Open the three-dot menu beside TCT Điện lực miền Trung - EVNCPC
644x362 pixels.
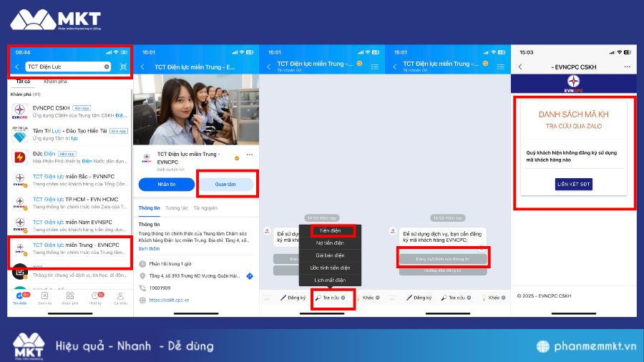249,155
